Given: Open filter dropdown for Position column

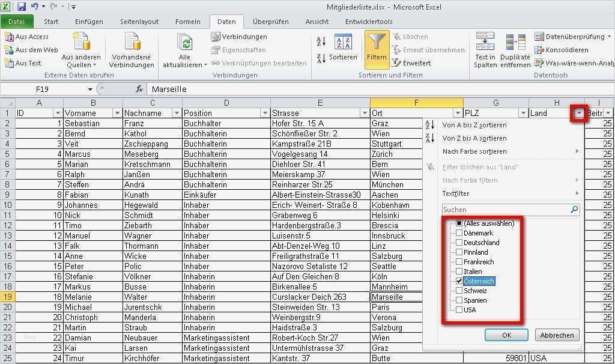Looking at the screenshot, I should [x=265, y=113].
